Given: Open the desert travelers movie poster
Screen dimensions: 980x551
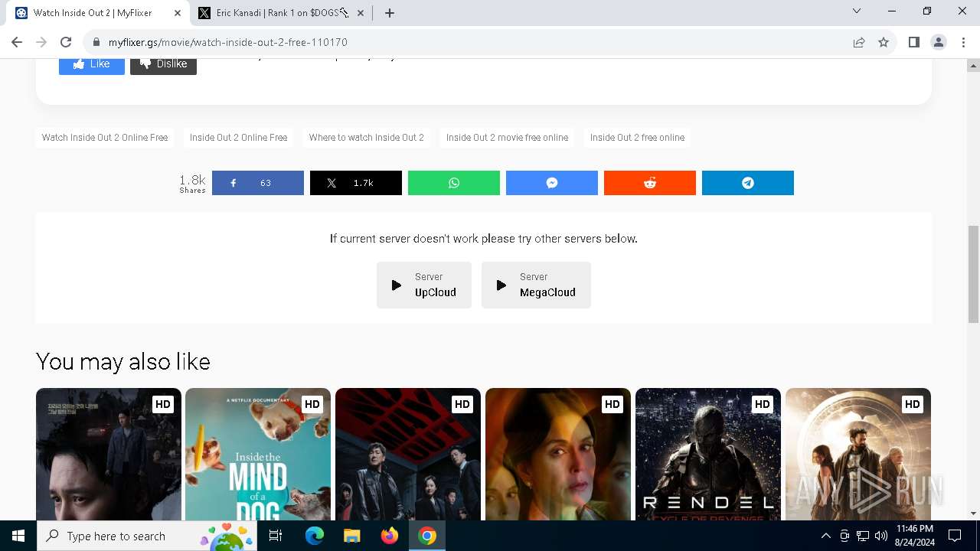Looking at the screenshot, I should (x=858, y=455).
